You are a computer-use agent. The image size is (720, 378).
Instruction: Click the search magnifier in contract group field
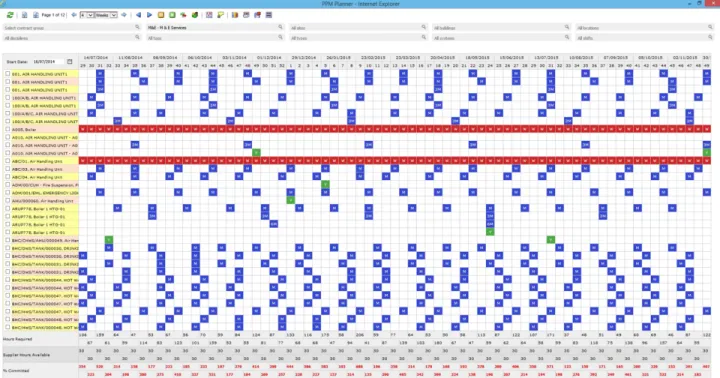pos(137,28)
